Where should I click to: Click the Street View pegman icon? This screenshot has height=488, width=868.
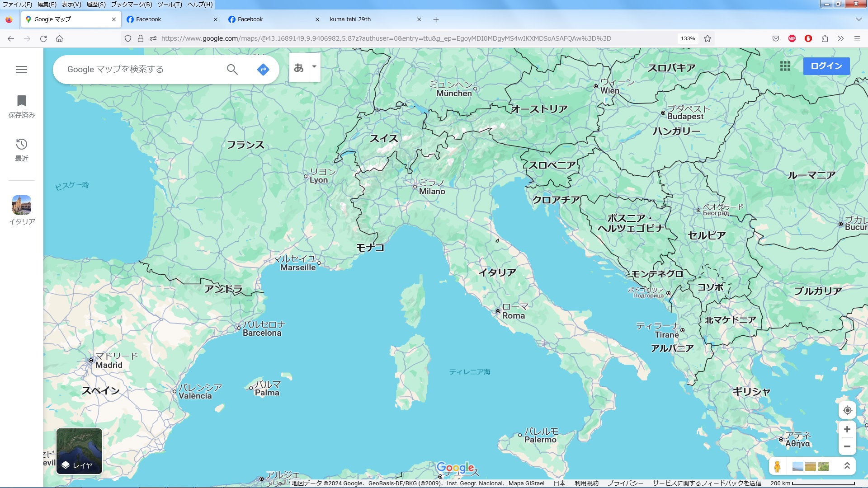pyautogui.click(x=777, y=466)
